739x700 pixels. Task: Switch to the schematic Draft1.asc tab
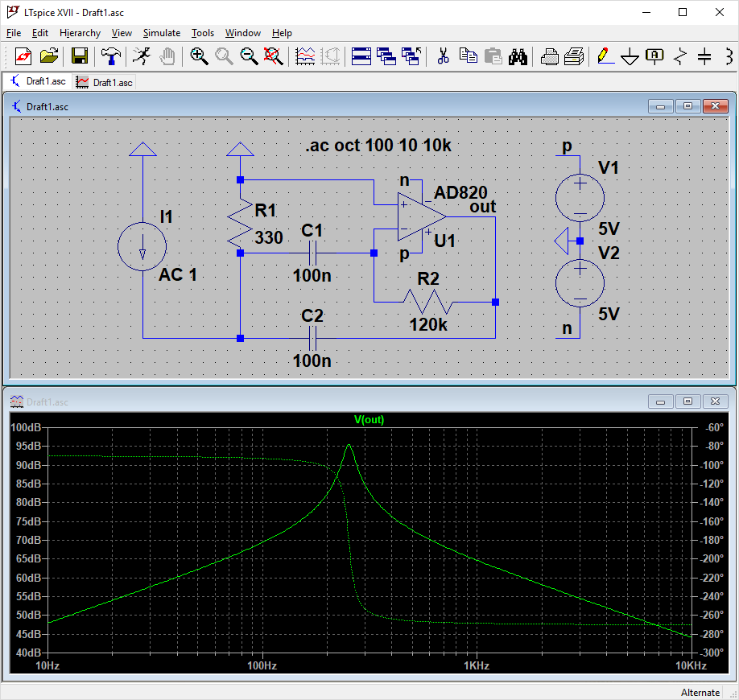[38, 81]
